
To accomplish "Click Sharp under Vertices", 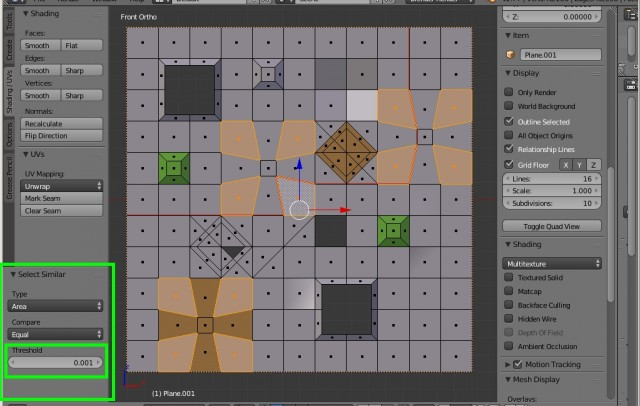I will (82, 95).
